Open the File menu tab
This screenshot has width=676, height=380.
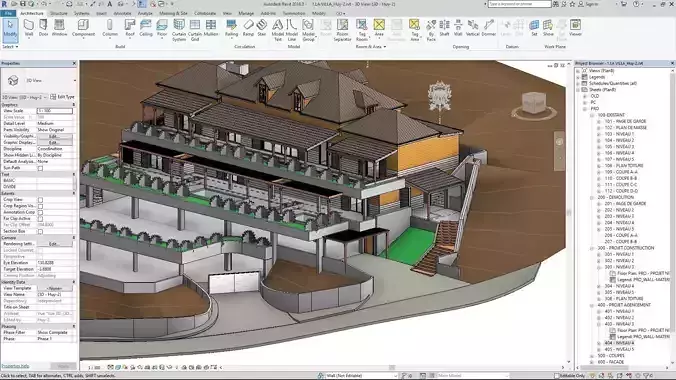click(8, 13)
